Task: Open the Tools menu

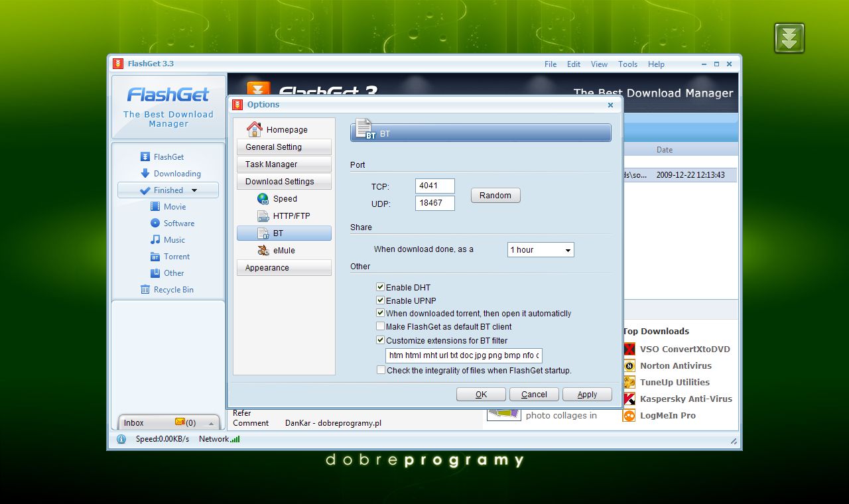Action: point(627,64)
